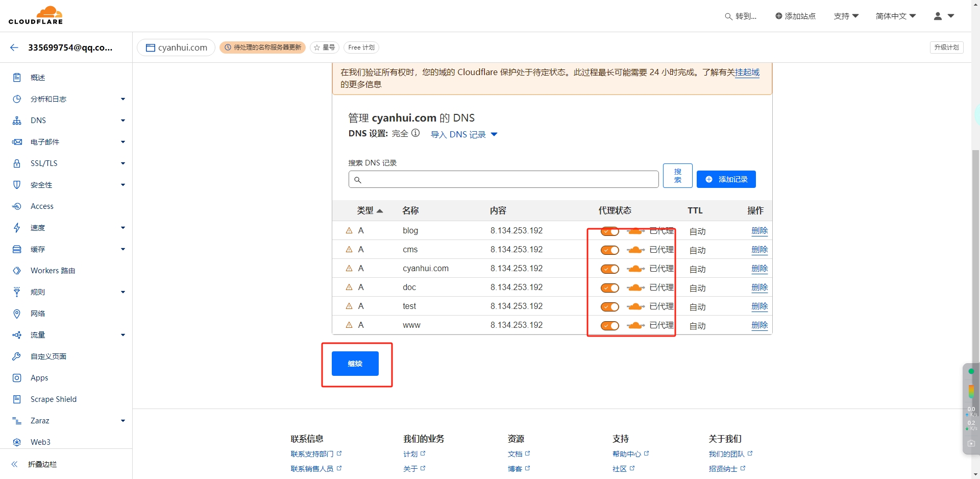Click the 分析和日志 analytics icon
Image resolution: width=980 pixels, height=479 pixels.
click(x=17, y=99)
